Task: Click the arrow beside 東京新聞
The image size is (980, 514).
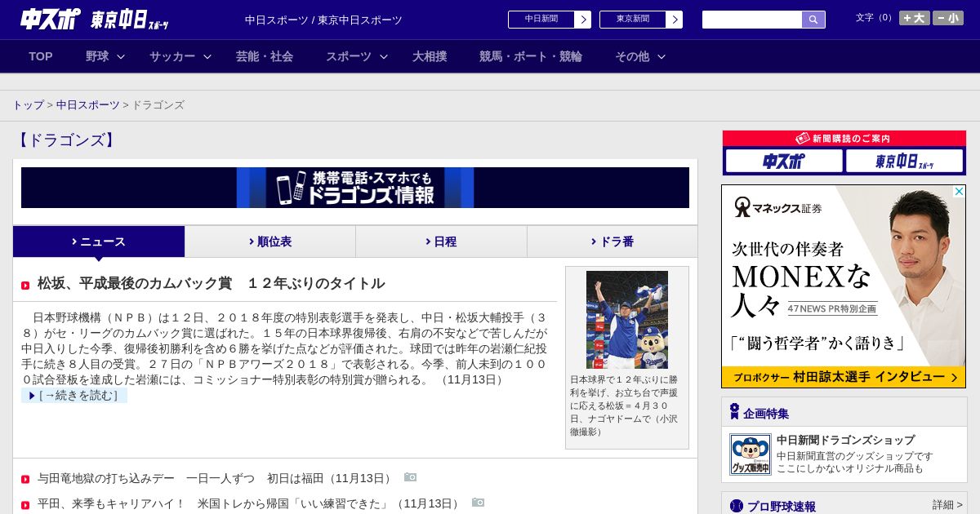Action: pyautogui.click(x=675, y=20)
